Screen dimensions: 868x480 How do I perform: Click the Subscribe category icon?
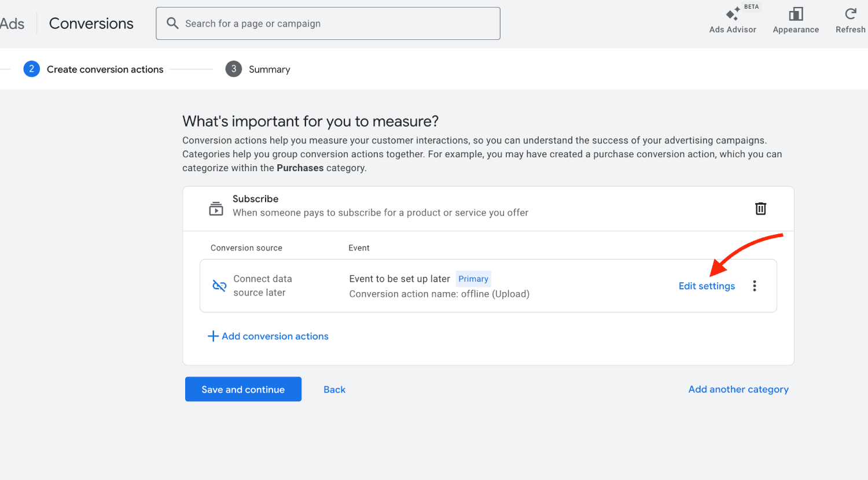pyautogui.click(x=216, y=208)
